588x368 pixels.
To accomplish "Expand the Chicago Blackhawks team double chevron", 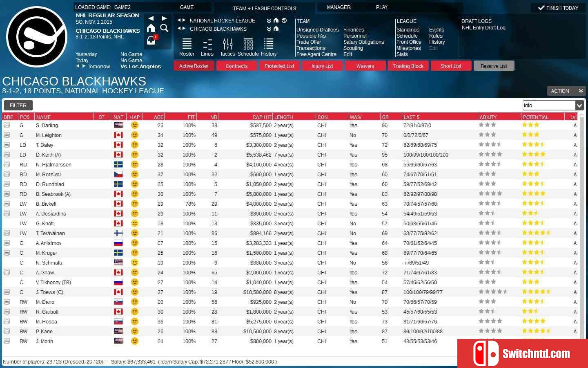I will [269, 29].
